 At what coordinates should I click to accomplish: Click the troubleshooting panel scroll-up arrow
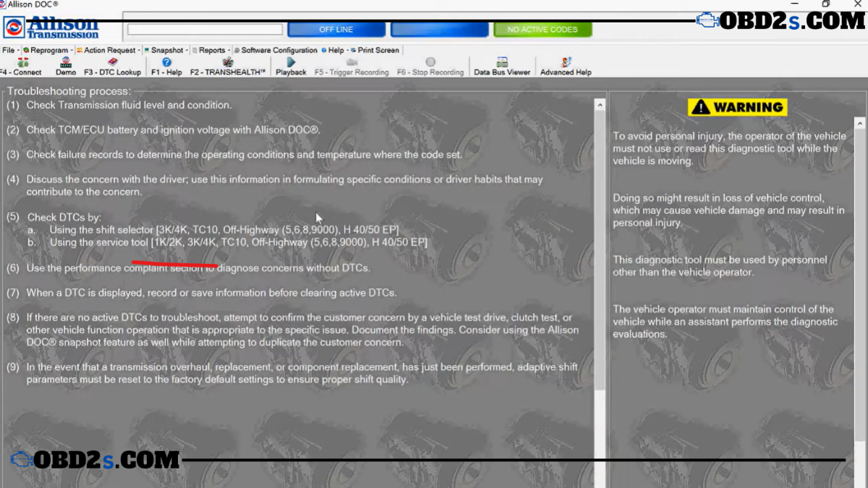point(600,105)
